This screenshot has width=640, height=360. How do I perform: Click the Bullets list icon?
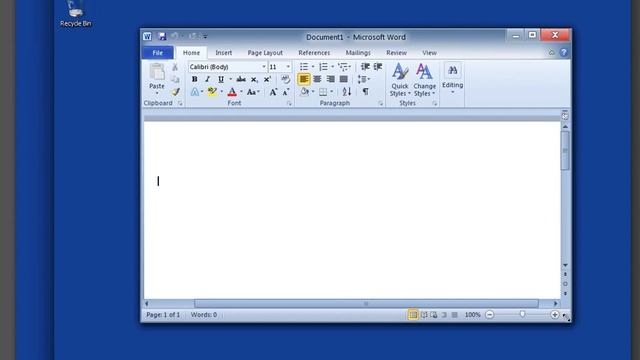[x=304, y=67]
